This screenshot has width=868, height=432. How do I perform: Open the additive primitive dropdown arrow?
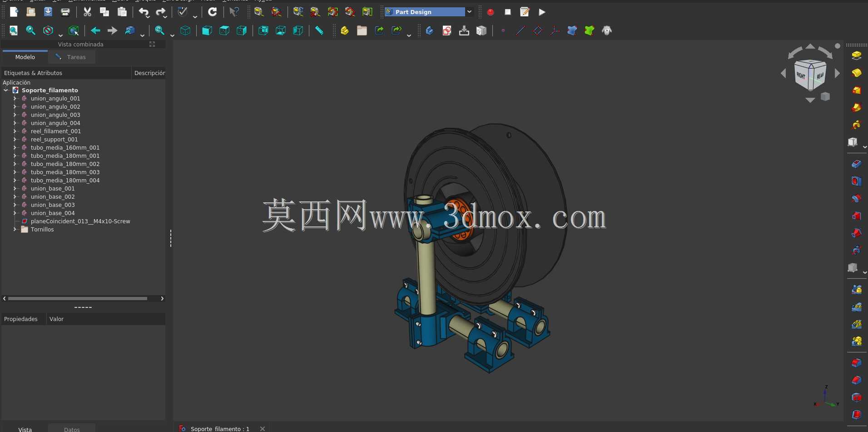coord(865,147)
